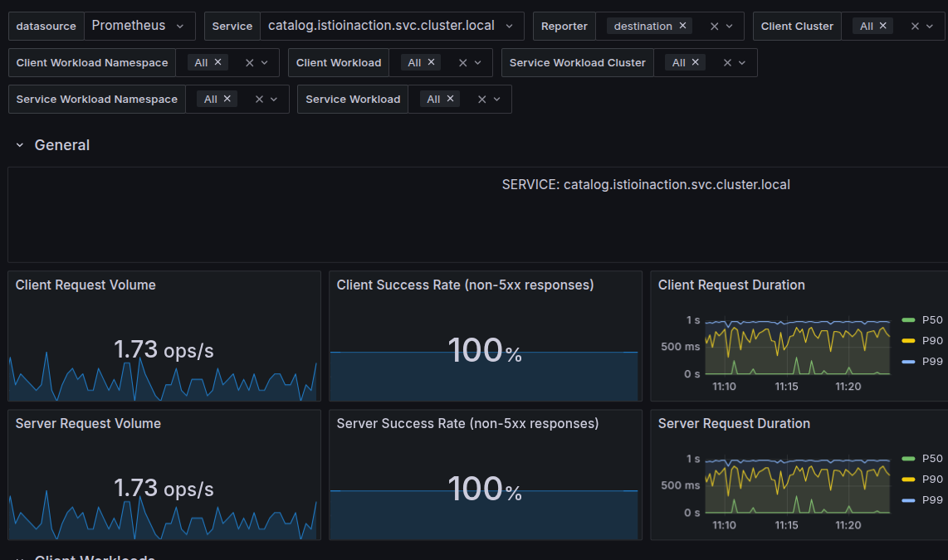Clear the Service Workload Cluster filter
Viewport: 948px width, 560px height.
tap(727, 63)
